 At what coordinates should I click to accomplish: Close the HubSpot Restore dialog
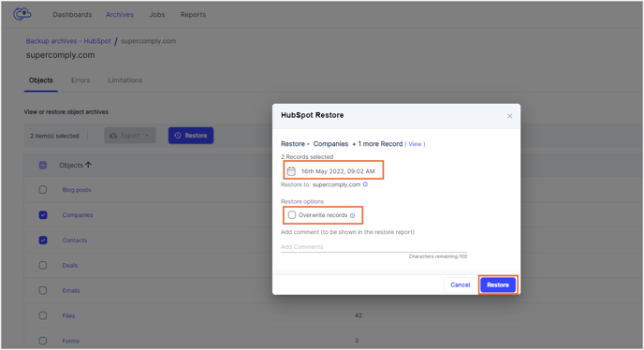tap(509, 116)
